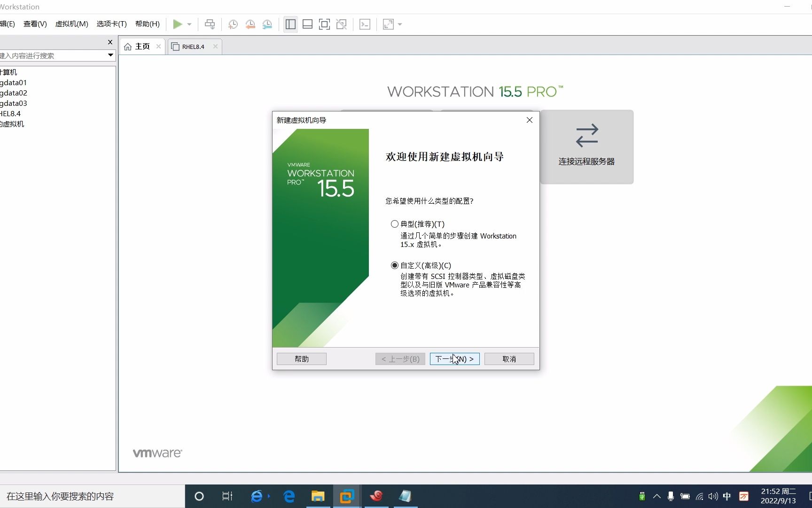
Task: Toggle the library panel visibility
Action: pos(290,24)
